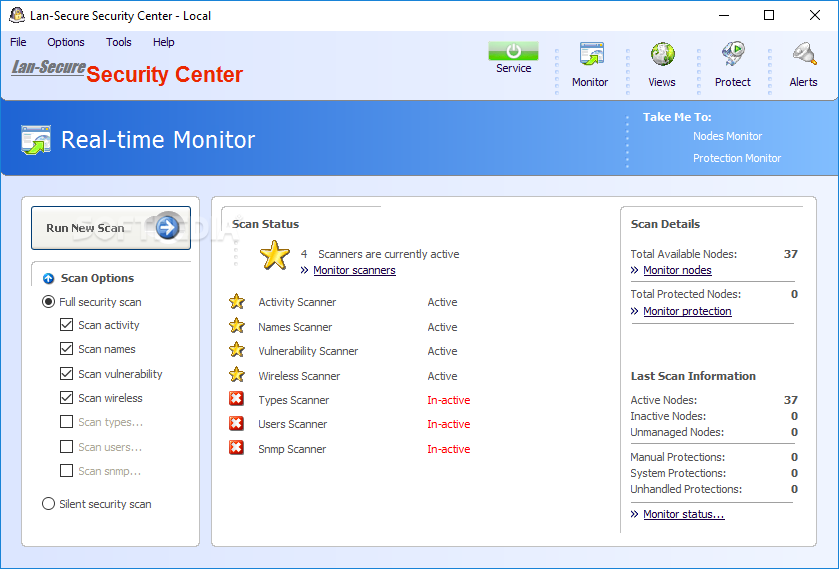Viewport: 839px width, 569px height.
Task: Click Total Available Nodes value 37
Action: point(790,254)
